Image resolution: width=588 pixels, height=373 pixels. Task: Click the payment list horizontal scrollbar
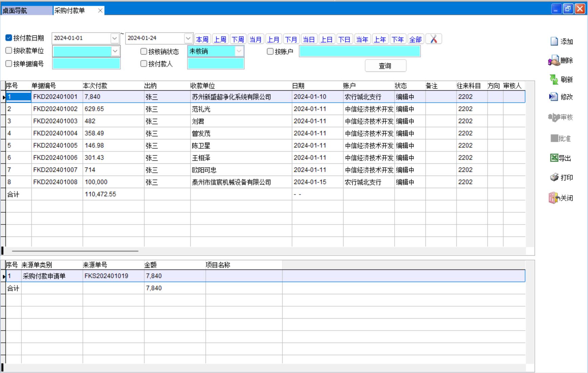(75, 251)
